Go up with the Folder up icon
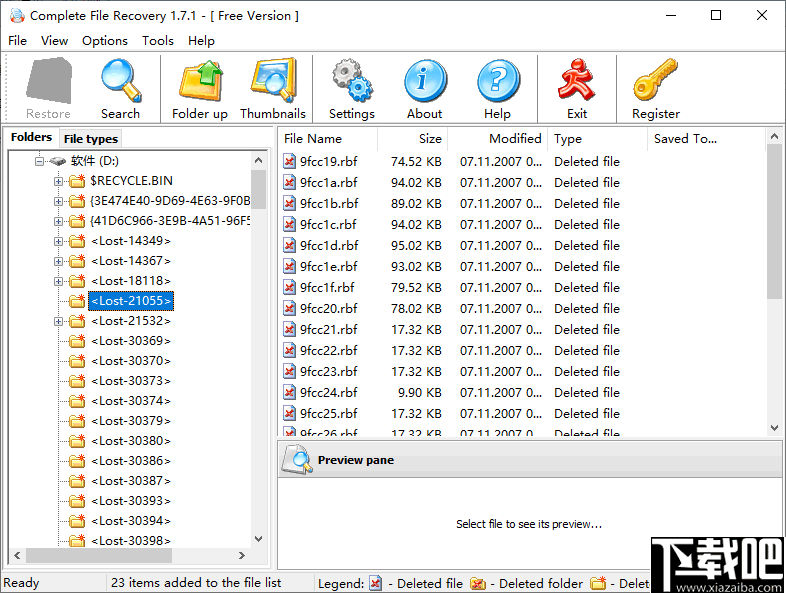This screenshot has width=786, height=593. click(x=201, y=81)
